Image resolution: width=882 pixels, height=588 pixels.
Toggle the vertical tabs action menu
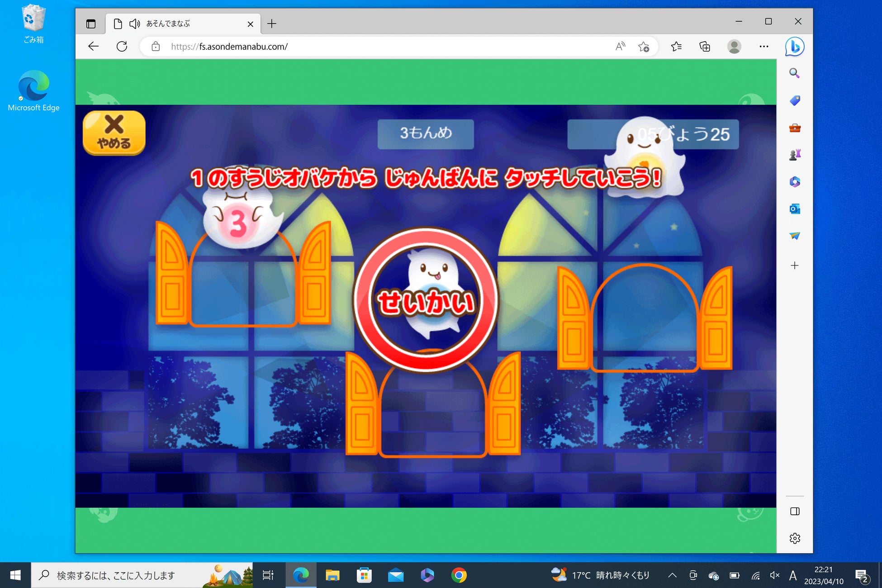pyautogui.click(x=91, y=24)
